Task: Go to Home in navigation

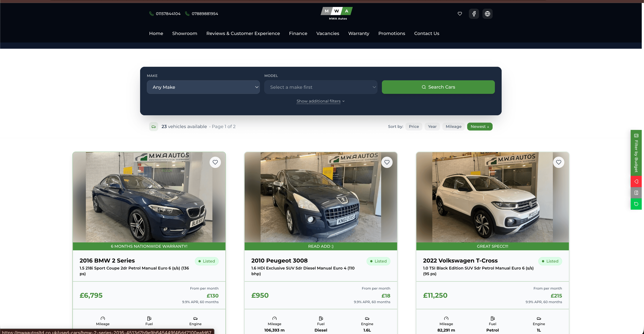Action: (x=156, y=33)
